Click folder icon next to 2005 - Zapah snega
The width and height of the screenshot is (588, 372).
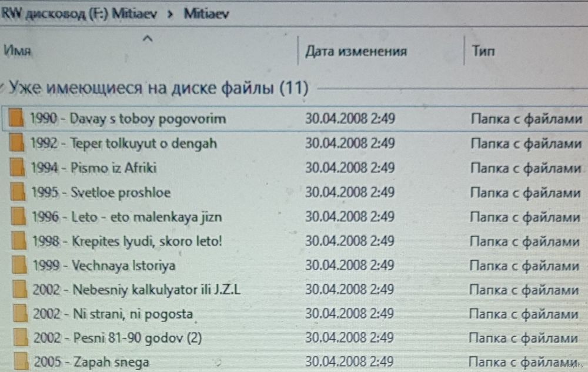21,361
